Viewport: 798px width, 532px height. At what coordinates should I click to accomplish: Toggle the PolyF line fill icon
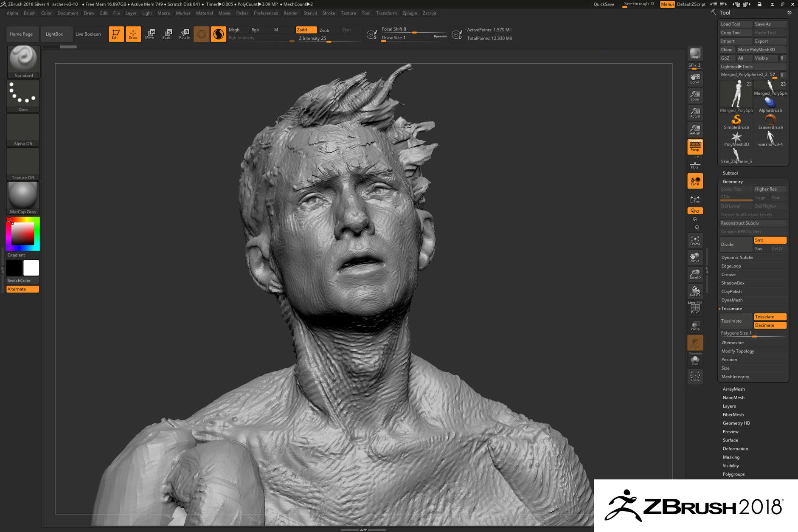coord(695,308)
